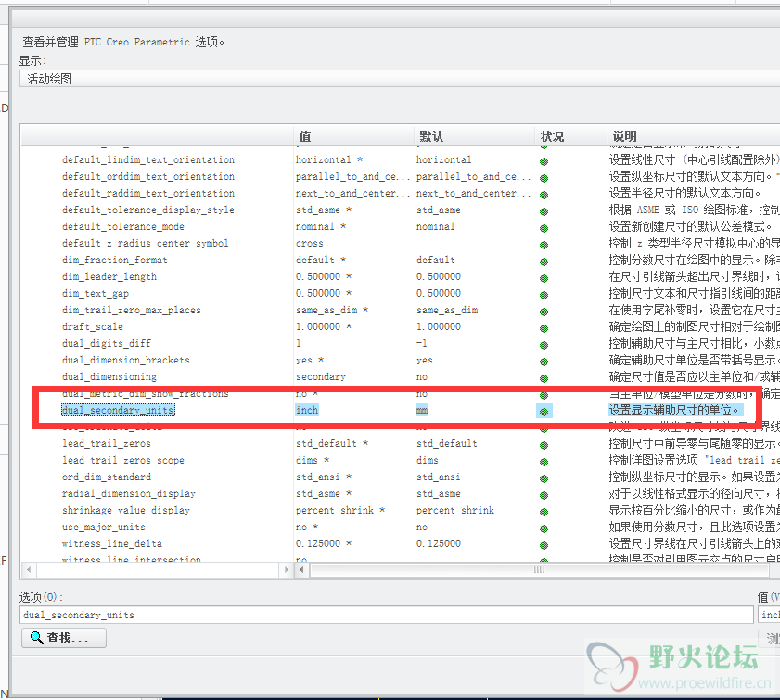This screenshot has height=700, width=780.
Task: Select dim_text_gap option
Action: point(96,293)
